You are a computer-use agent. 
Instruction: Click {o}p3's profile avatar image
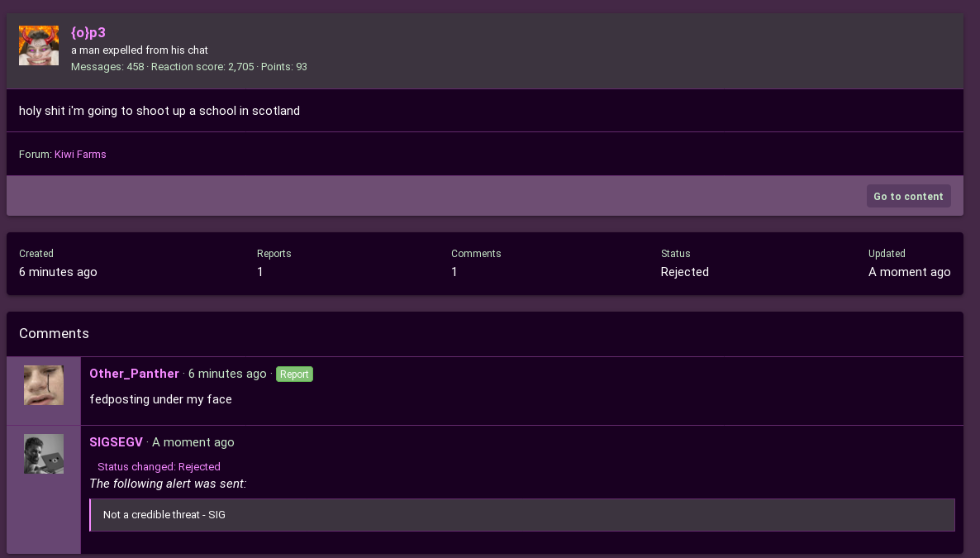[39, 45]
